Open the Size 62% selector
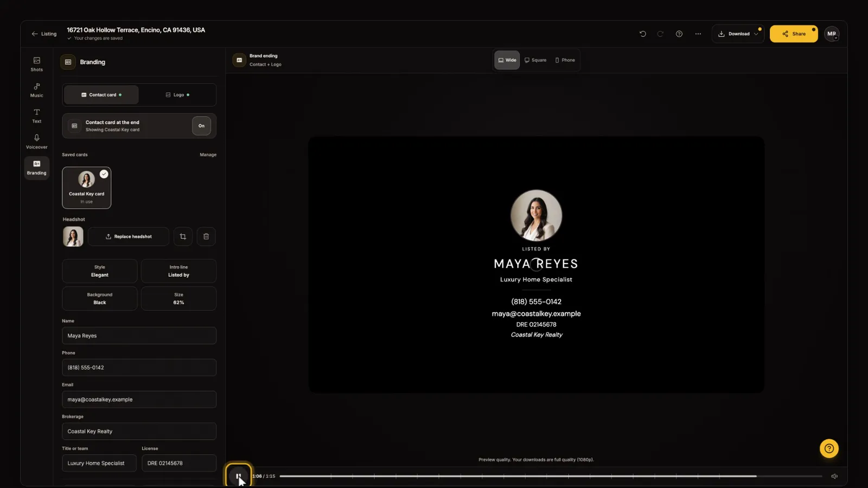This screenshot has width=868, height=488. (x=178, y=299)
